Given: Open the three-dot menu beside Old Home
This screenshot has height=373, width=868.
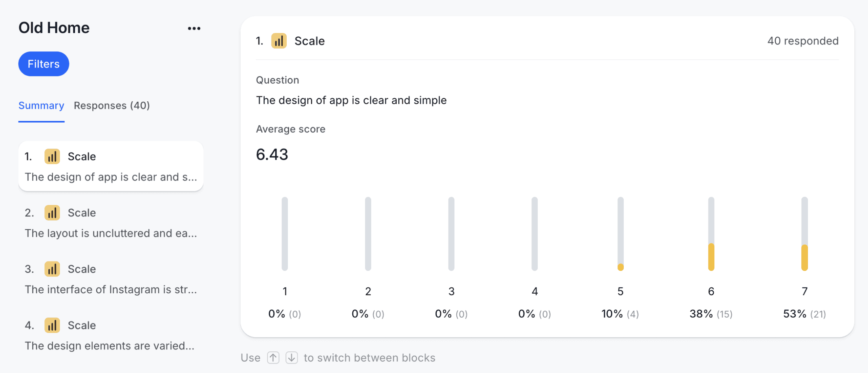Looking at the screenshot, I should (x=194, y=28).
